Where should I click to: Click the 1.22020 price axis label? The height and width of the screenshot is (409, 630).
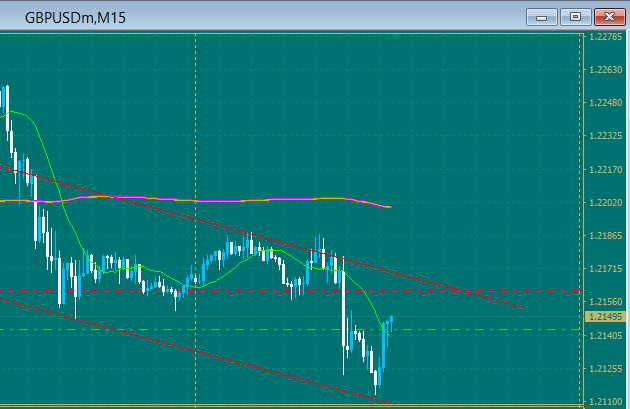tap(605, 202)
